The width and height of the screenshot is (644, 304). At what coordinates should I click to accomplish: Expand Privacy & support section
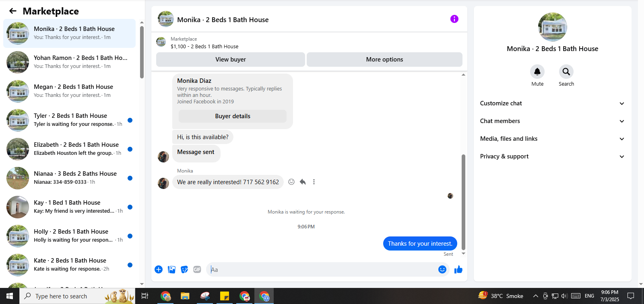click(552, 156)
